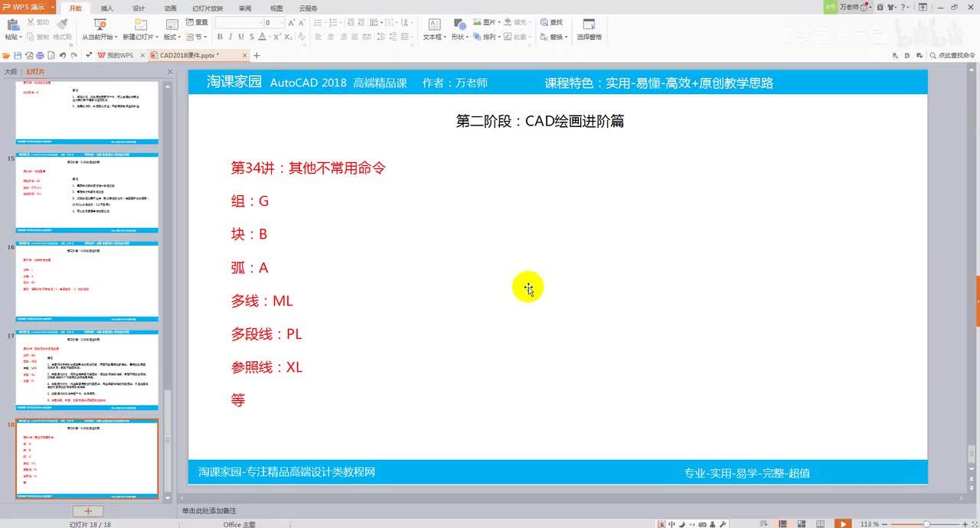Select slide 16 thumbnail

[87, 282]
